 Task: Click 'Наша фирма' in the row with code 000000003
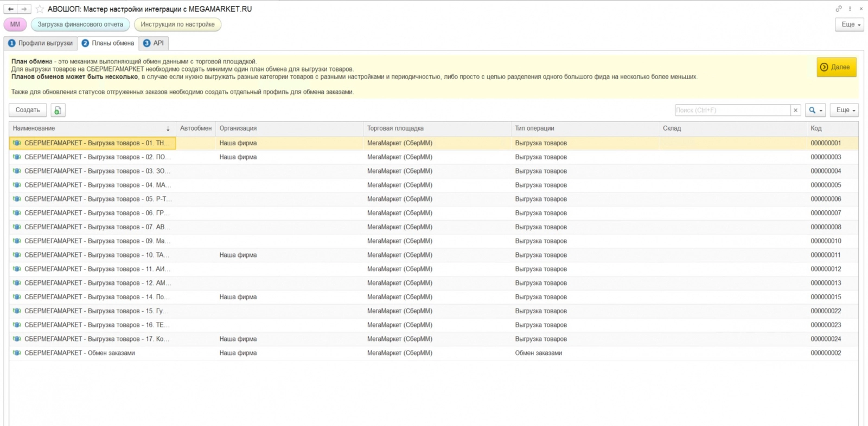(238, 157)
